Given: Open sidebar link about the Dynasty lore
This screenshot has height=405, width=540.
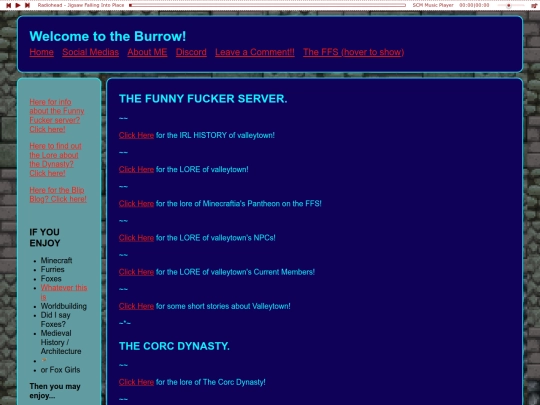Looking at the screenshot, I should [55, 159].
